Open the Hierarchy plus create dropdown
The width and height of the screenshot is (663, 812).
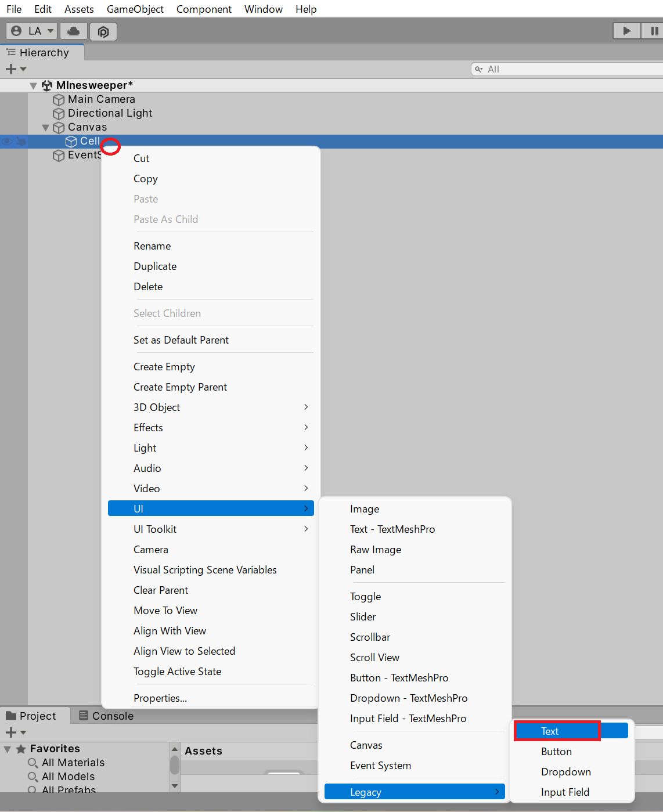point(15,69)
